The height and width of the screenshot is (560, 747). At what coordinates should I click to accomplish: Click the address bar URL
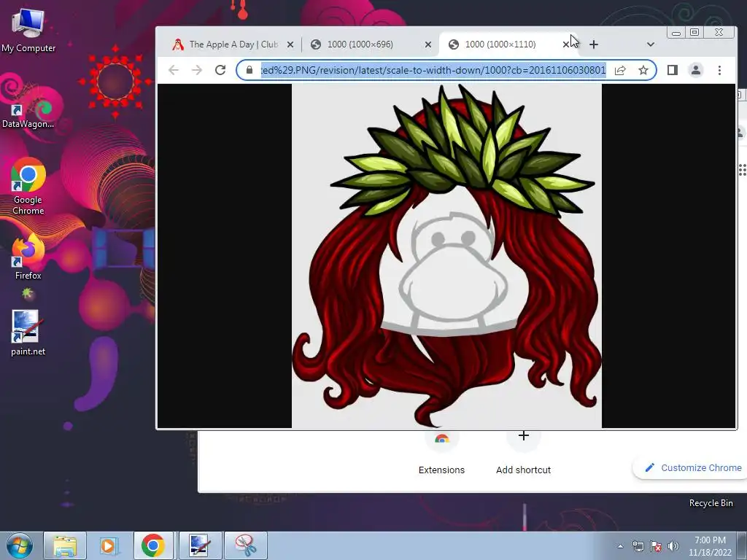click(433, 70)
